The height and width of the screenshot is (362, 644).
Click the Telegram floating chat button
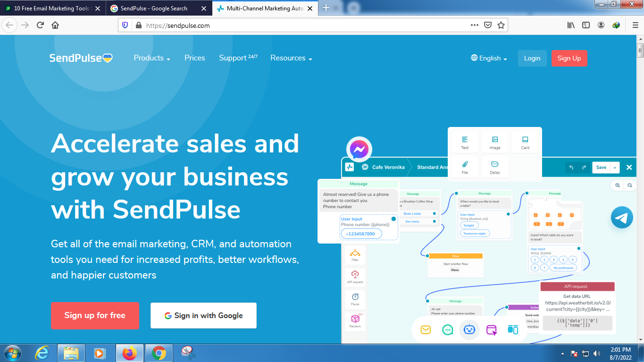(622, 218)
